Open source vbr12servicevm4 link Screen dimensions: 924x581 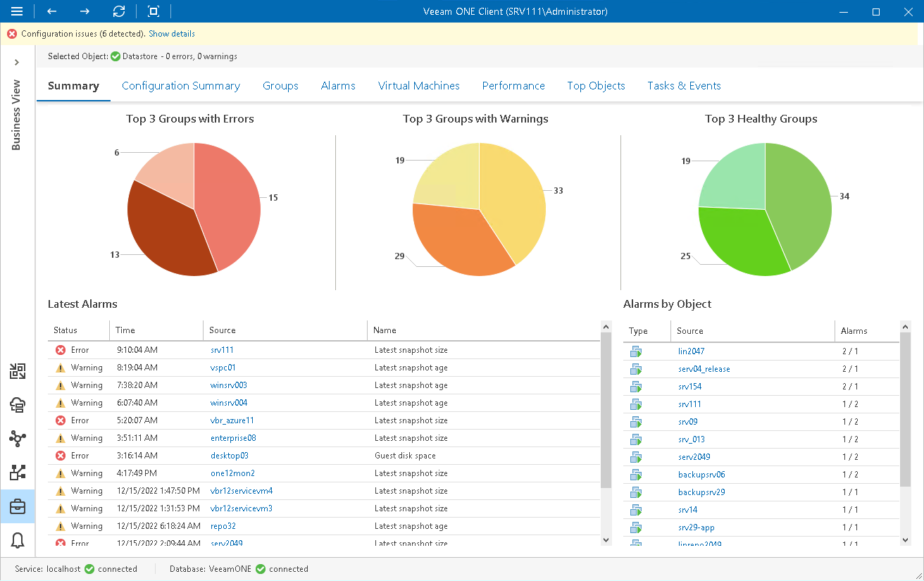pos(242,491)
